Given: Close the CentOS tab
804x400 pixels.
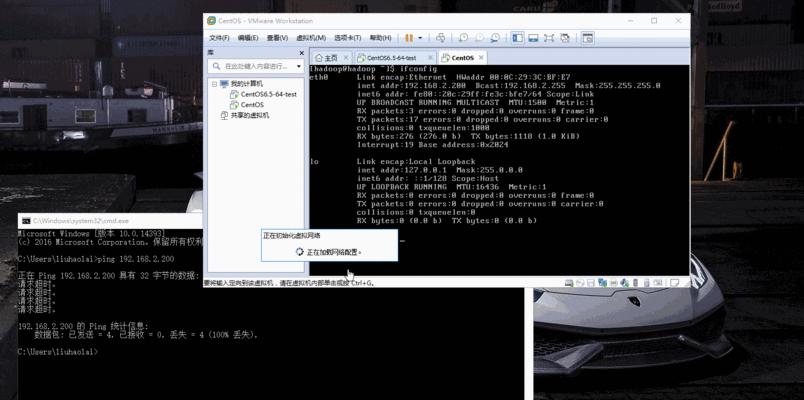Looking at the screenshot, I should (x=480, y=57).
